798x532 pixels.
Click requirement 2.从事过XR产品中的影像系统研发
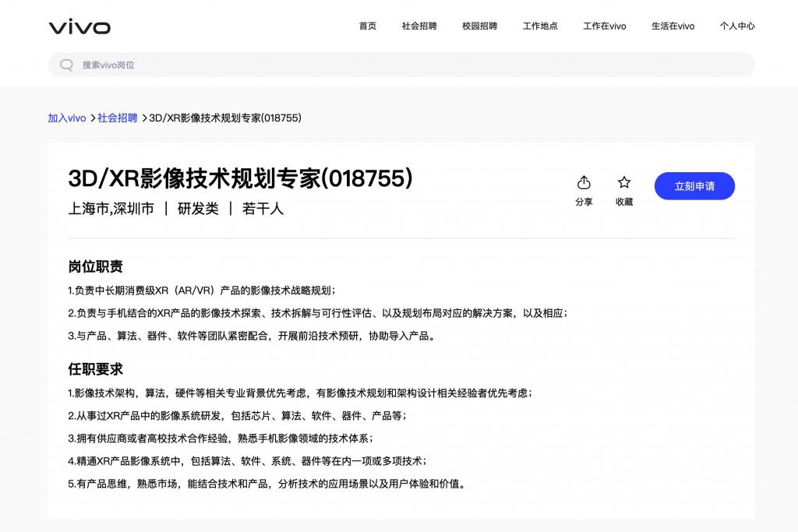point(237,416)
